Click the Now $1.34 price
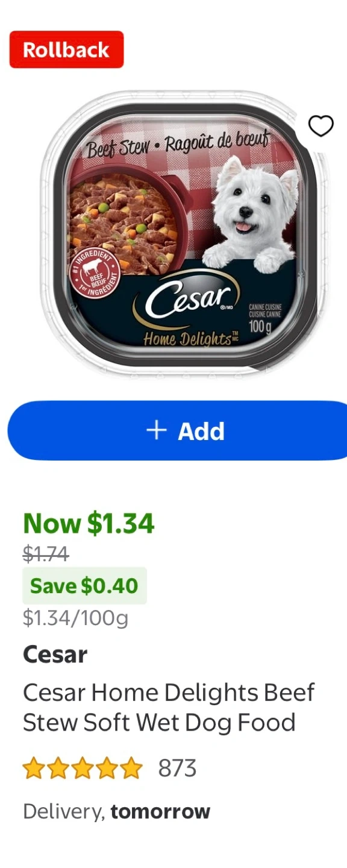 pos(89,523)
